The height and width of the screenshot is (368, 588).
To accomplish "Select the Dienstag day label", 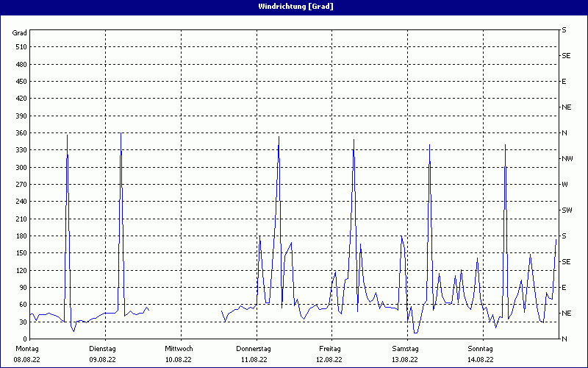I will [x=103, y=348].
